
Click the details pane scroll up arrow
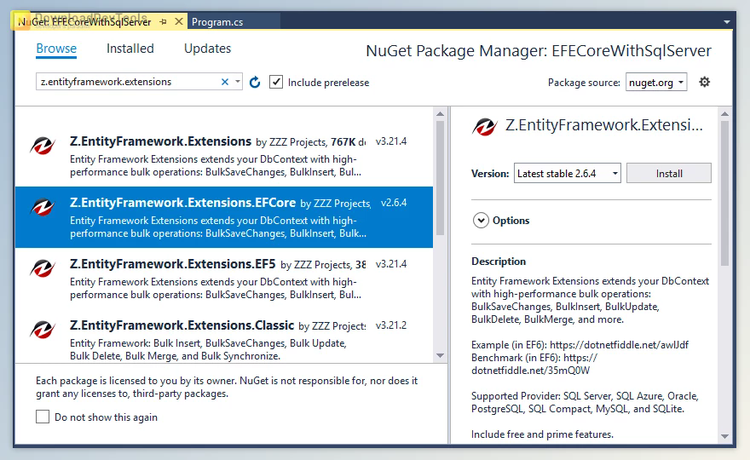click(725, 114)
